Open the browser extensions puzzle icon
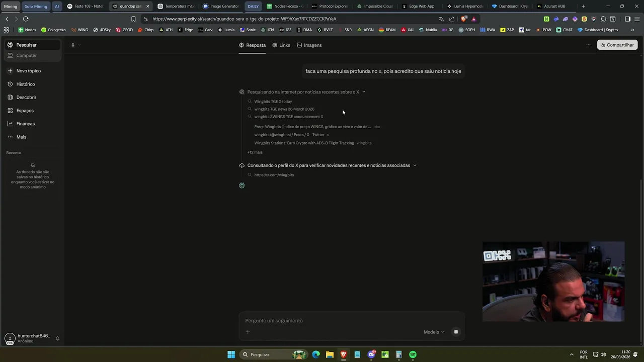The image size is (644, 362). pos(603,19)
